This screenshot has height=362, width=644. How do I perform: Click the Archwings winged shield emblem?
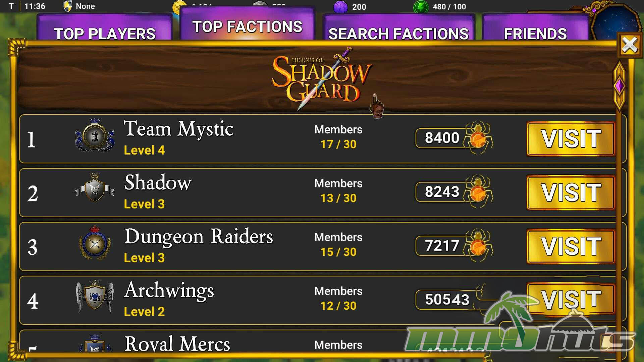95,297
